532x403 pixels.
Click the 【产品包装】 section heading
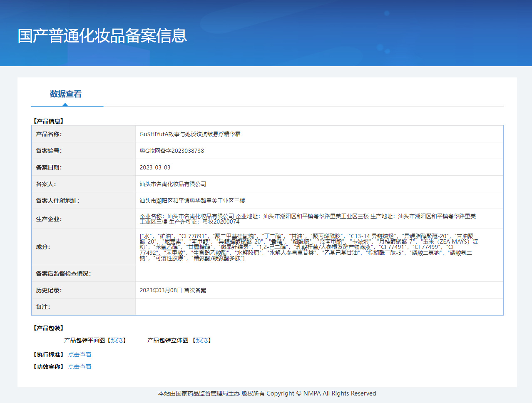coord(48,328)
